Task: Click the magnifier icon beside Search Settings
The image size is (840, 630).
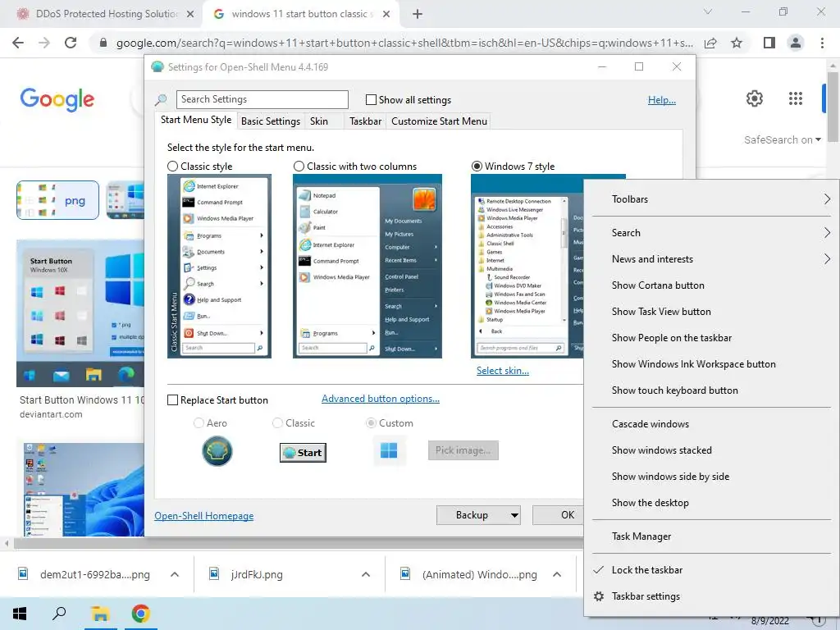Action: 161,99
